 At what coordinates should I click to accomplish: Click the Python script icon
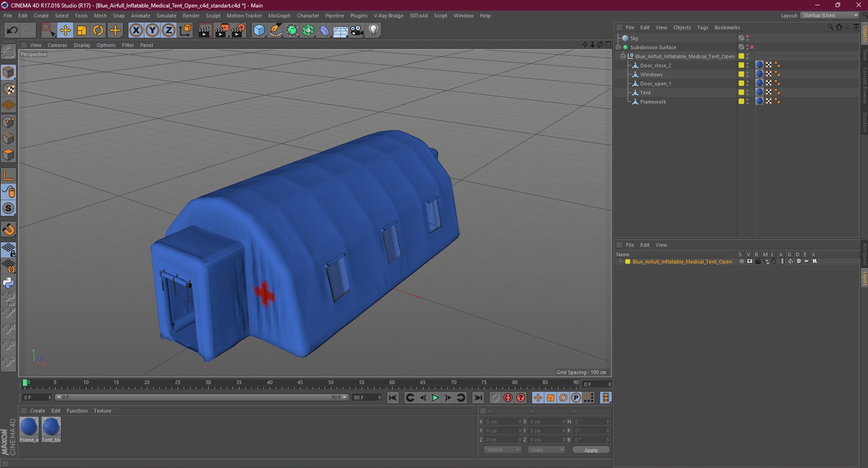click(x=9, y=283)
